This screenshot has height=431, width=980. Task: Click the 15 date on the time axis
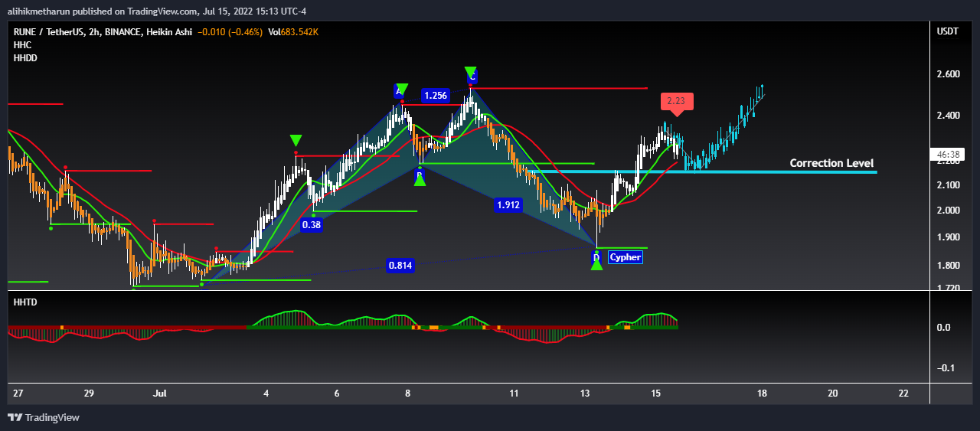tap(656, 393)
